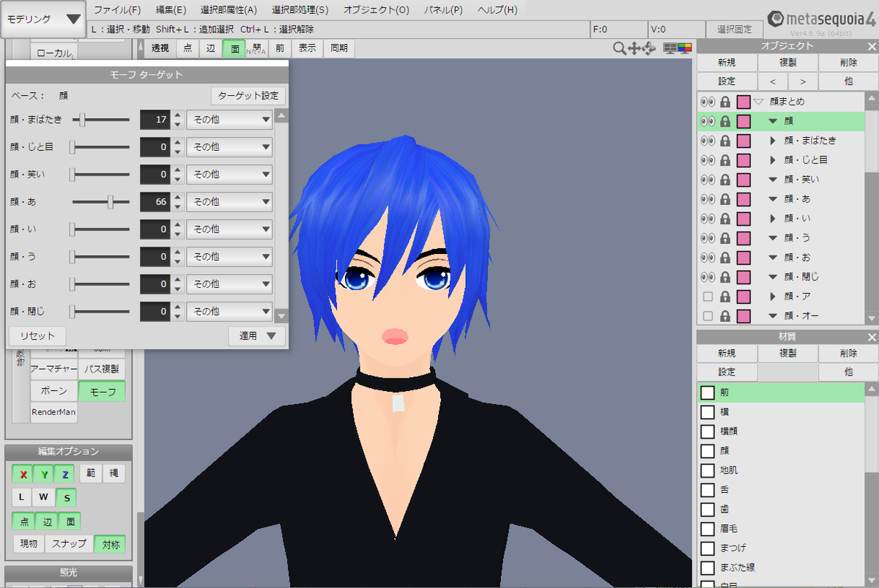Show the 顔・オー object via visibility box

[708, 316]
